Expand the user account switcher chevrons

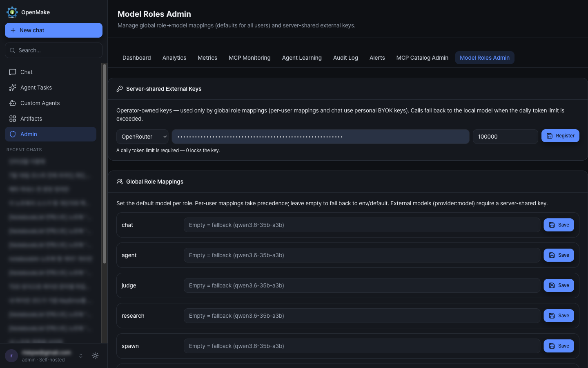pos(81,356)
